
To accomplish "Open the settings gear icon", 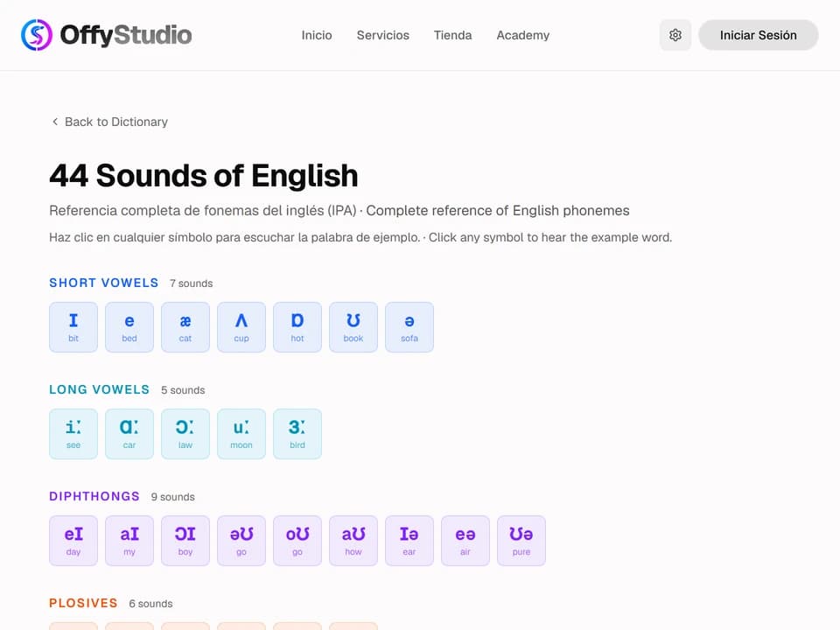I will [675, 35].
